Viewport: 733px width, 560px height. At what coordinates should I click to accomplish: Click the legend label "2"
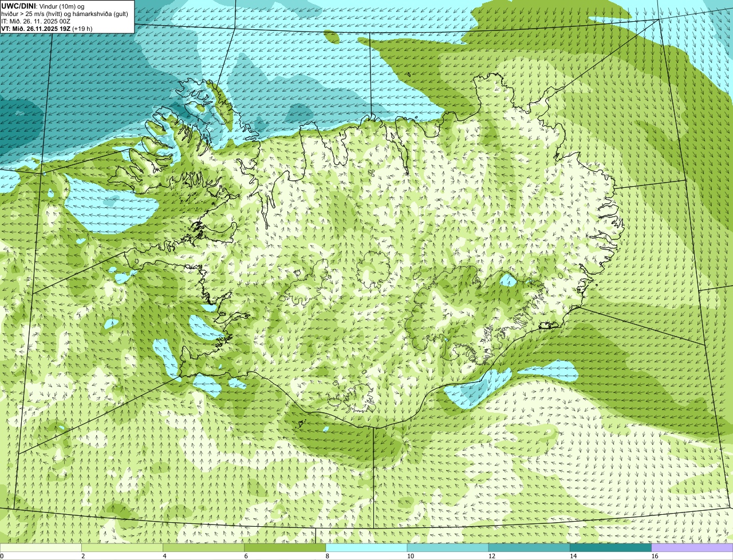(83, 556)
